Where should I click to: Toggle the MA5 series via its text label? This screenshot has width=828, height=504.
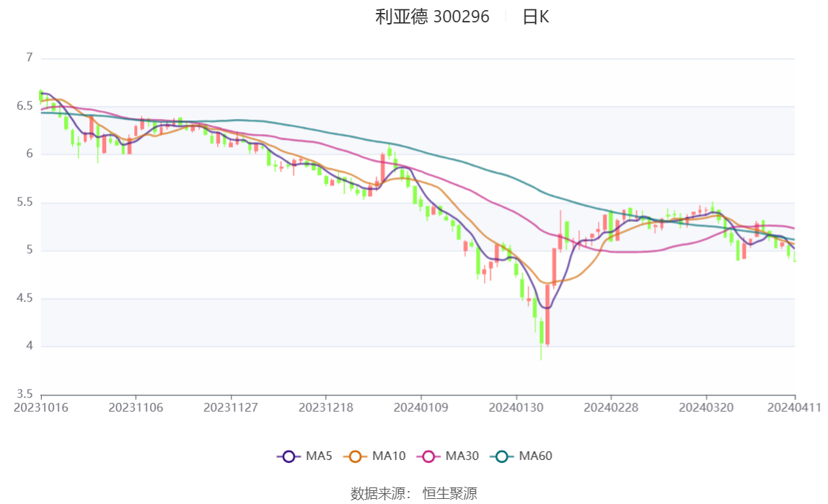click(319, 456)
